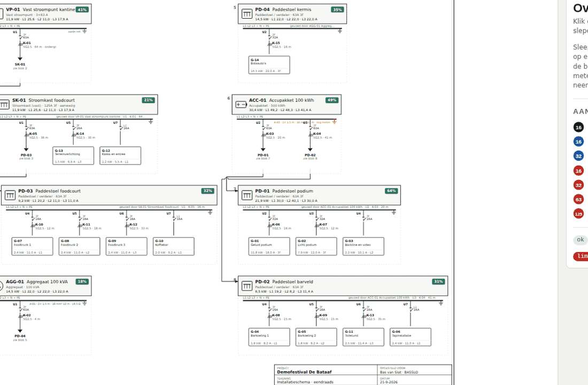588x385 pixels.
Task: Click the green ok status tag
Action: [580, 240]
